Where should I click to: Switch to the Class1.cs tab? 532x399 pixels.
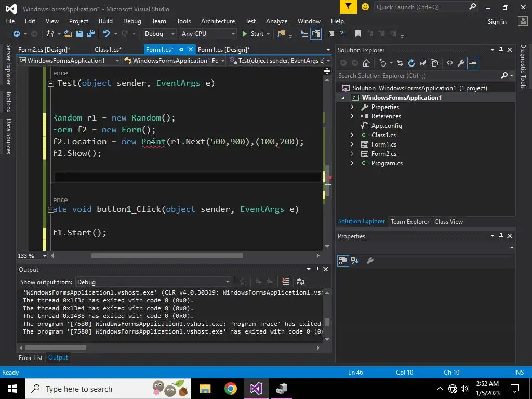[x=108, y=49]
